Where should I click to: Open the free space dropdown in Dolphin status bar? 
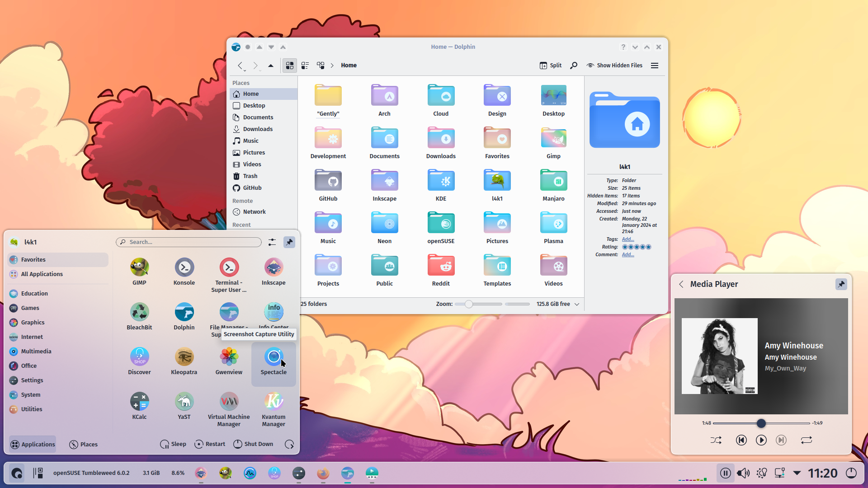tap(577, 304)
